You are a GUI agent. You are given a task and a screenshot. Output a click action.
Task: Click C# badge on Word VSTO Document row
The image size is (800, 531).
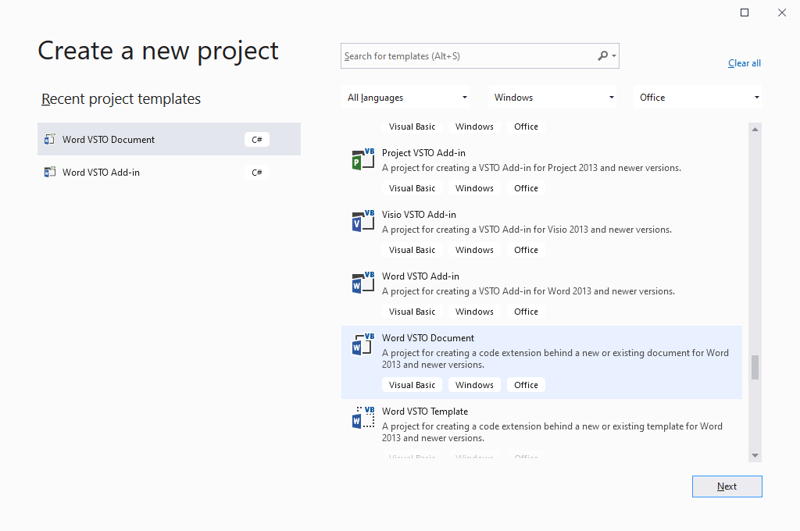click(257, 140)
